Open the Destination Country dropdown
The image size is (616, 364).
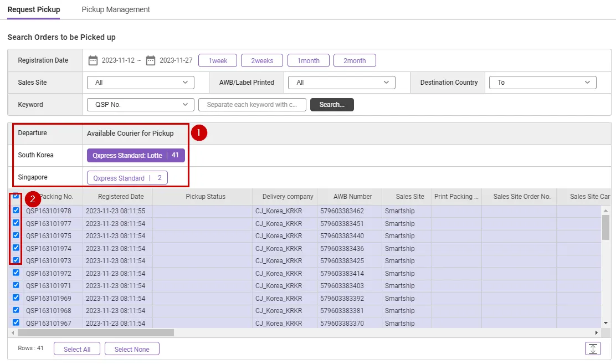(x=542, y=83)
